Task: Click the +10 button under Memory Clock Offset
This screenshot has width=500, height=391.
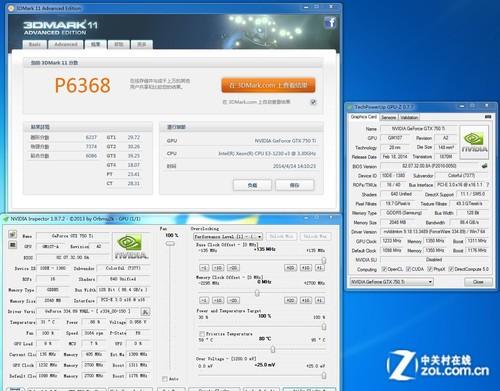Action: tap(306, 300)
